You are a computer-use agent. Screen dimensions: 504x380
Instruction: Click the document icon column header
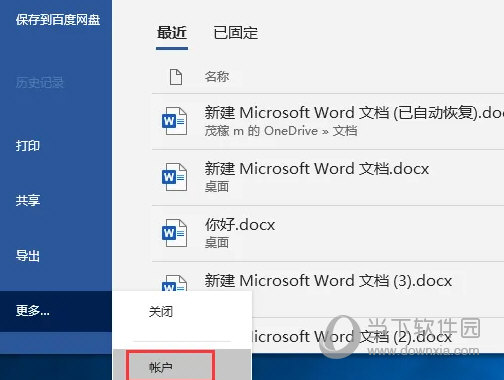click(176, 77)
